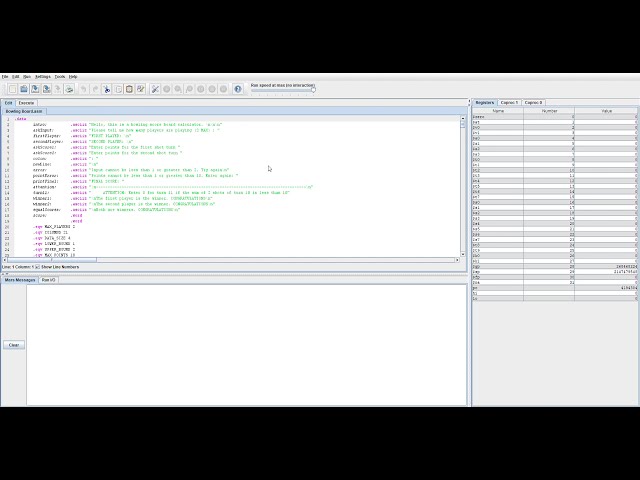Click the Paste clipboard icon
The image size is (640, 480).
130,89
